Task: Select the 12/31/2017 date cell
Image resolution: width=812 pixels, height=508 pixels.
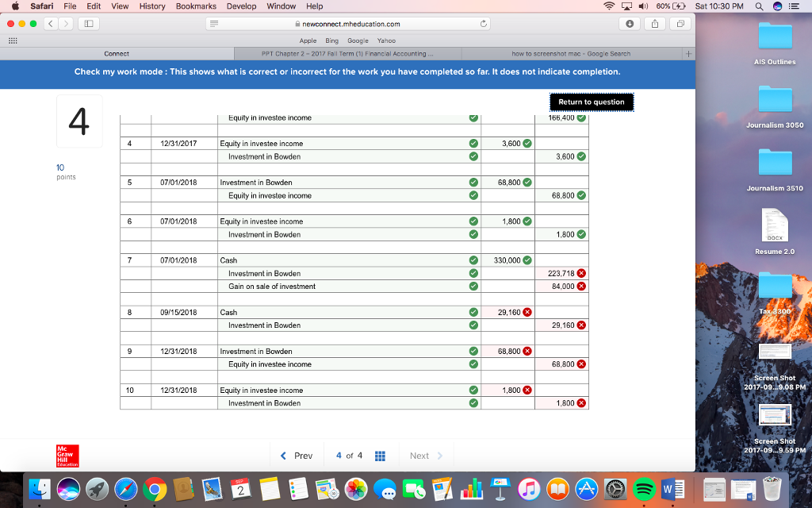Action: click(184, 144)
